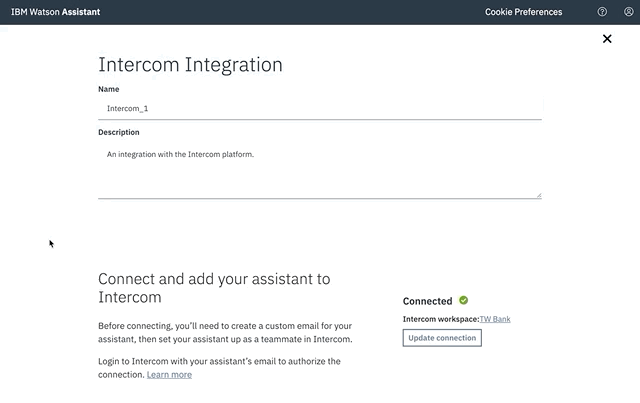Click the Update connection button
Screen dimensions: 640x403
[x=442, y=338]
